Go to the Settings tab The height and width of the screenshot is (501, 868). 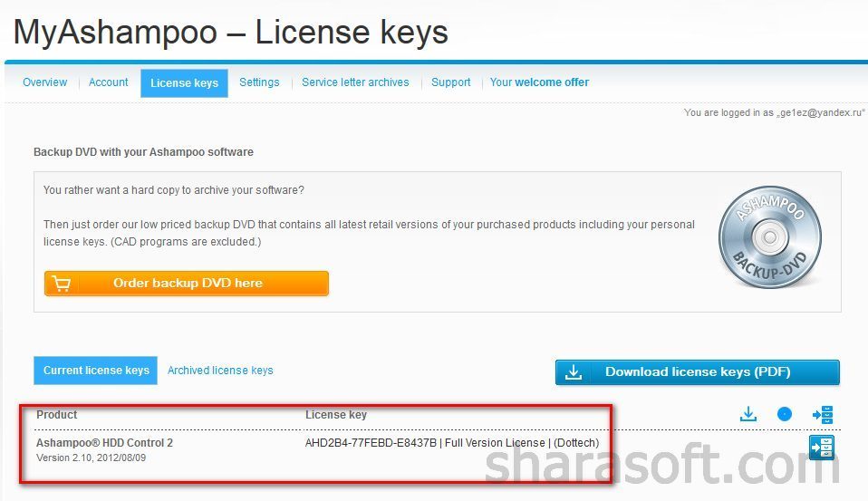pos(259,82)
